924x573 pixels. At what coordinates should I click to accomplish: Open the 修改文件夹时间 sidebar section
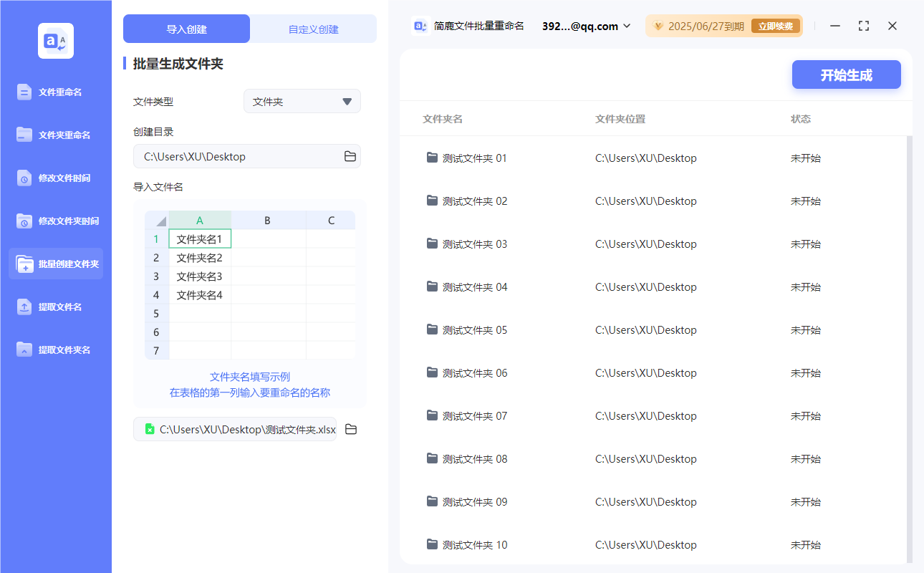(56, 221)
